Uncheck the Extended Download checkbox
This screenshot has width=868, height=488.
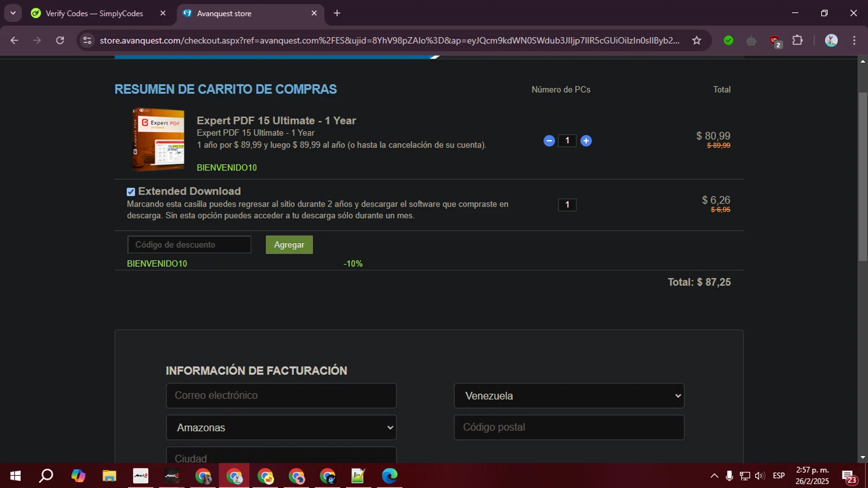point(131,192)
